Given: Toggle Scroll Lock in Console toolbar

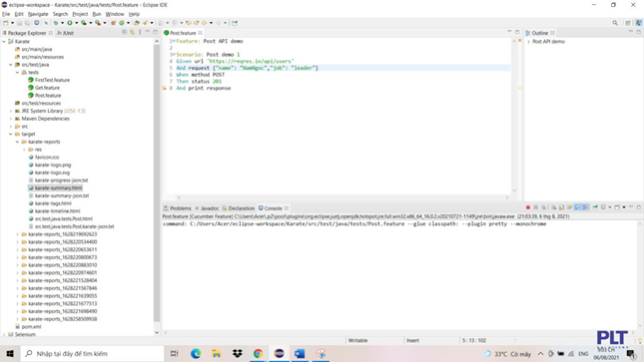Looking at the screenshot, I should 561,207.
